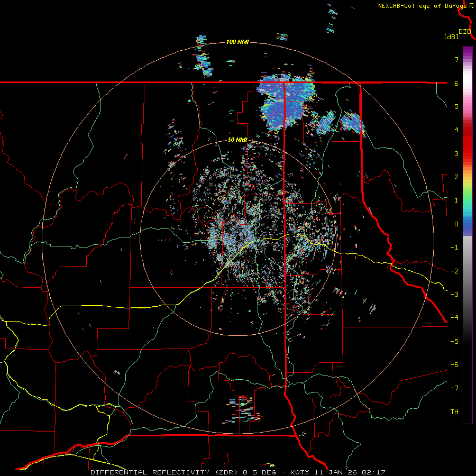Select the "-5" value on the dB scale
Image resolution: width=476 pixels, height=476 pixels.
point(454,341)
